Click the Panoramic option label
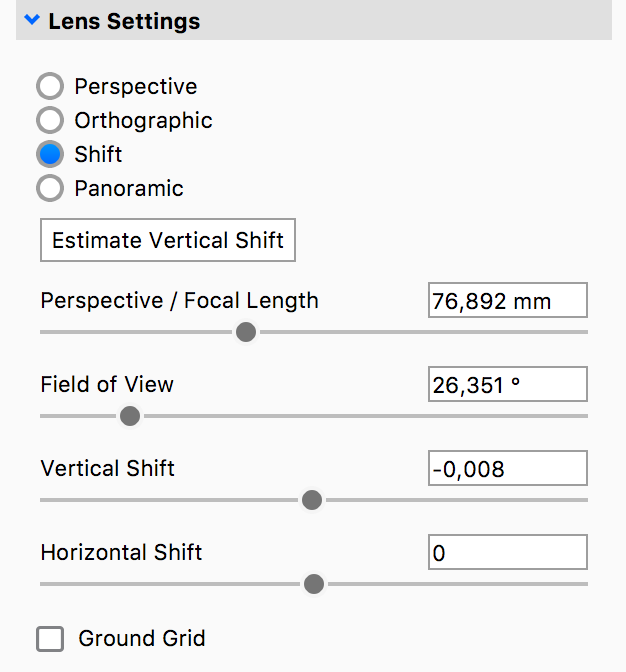The image size is (626, 672). tap(129, 188)
